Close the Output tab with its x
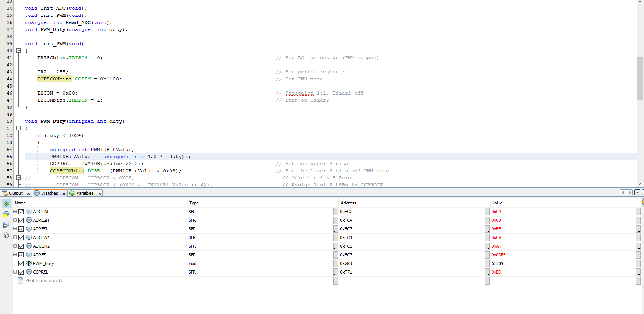Screen dimensions: 644x314 (x=29, y=194)
